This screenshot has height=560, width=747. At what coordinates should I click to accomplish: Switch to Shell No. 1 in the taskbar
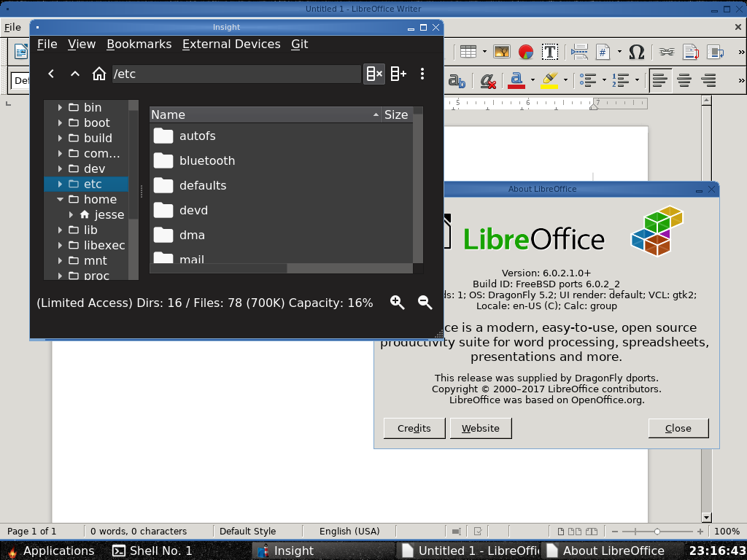152,551
